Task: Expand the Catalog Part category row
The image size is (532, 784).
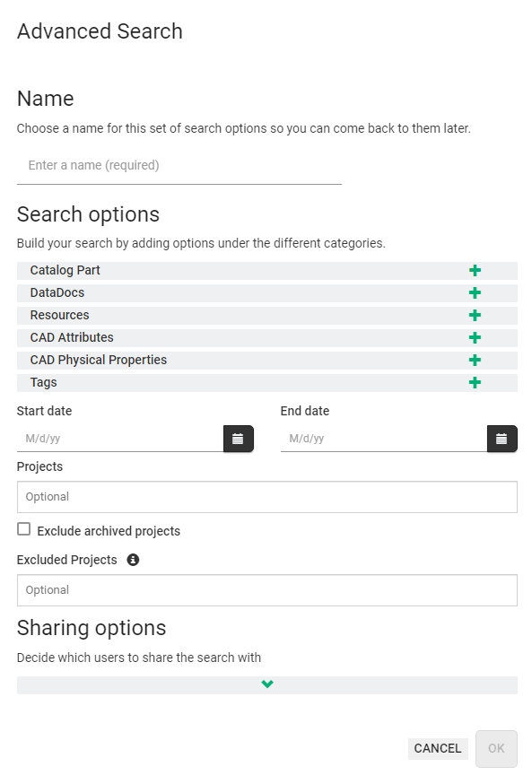Action: pos(267,271)
